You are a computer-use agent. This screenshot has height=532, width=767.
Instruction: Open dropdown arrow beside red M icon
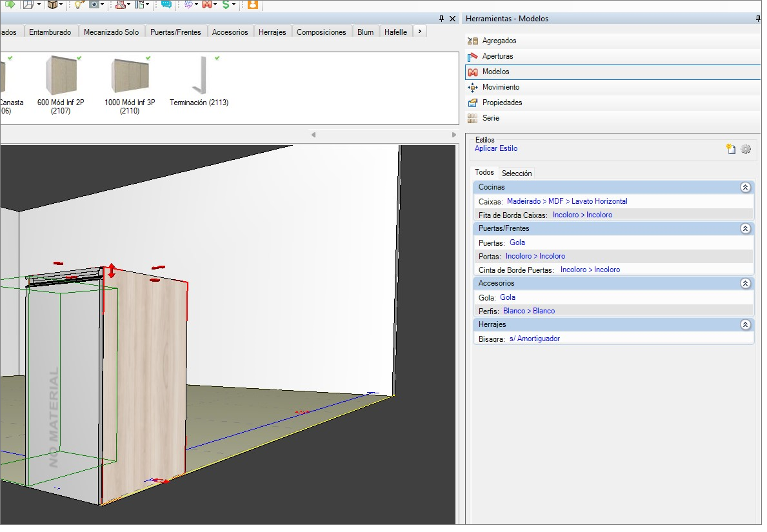(215, 5)
